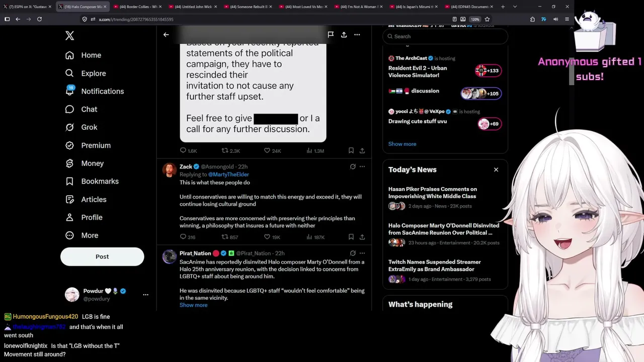Toggle the browser sidebar button
Image resolution: width=644 pixels, height=362 pixels.
[x=7, y=19]
